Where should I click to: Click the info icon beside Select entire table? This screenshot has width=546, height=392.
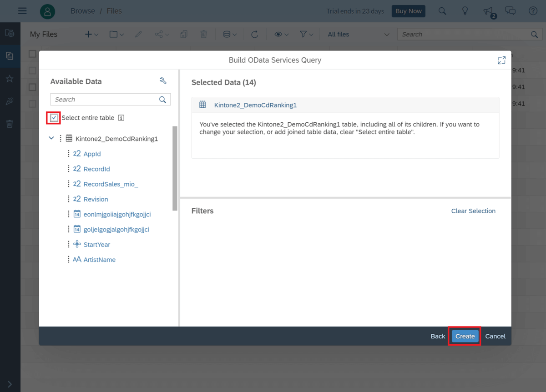coord(121,118)
